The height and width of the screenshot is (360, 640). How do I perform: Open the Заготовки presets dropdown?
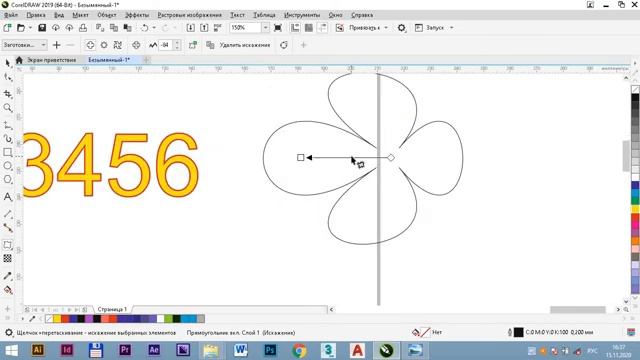(x=24, y=45)
